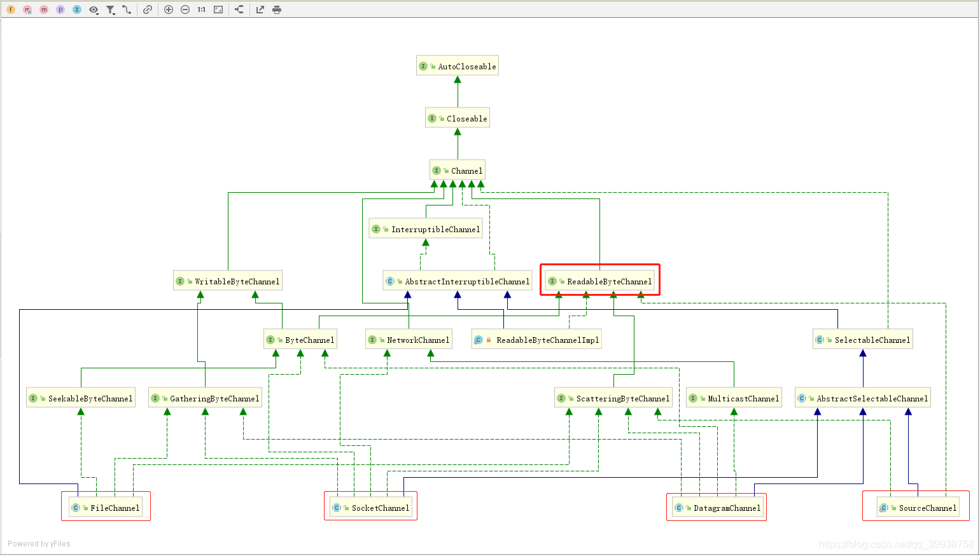This screenshot has height=556, width=980.
Task: Toggle the edge creation mode icon
Action: (x=127, y=10)
